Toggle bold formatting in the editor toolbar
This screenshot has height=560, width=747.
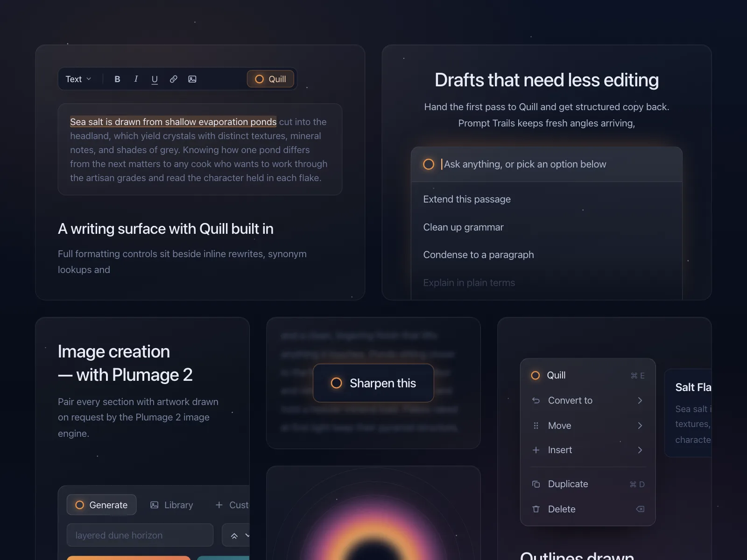point(117,79)
